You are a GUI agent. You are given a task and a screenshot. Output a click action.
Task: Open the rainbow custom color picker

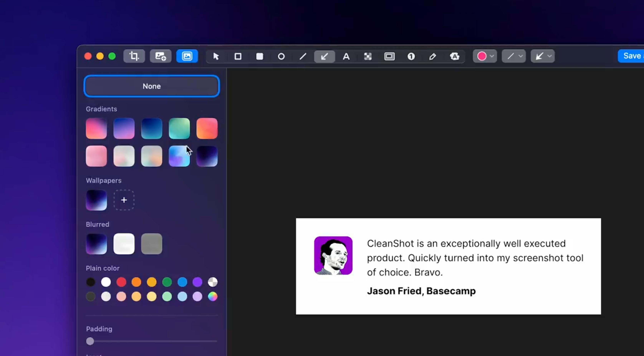(x=213, y=297)
